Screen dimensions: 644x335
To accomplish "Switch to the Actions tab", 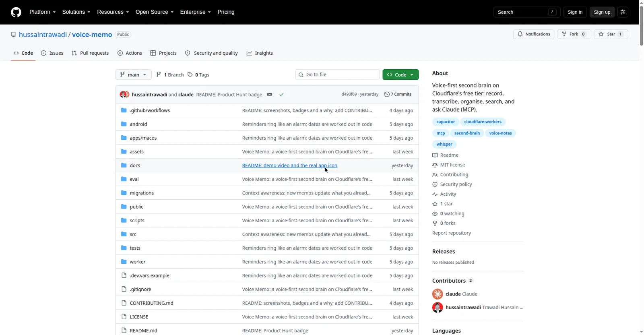I will pos(130,53).
